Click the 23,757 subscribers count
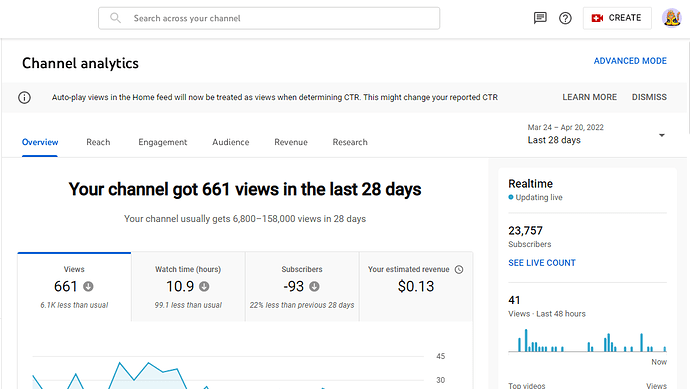 click(x=525, y=231)
